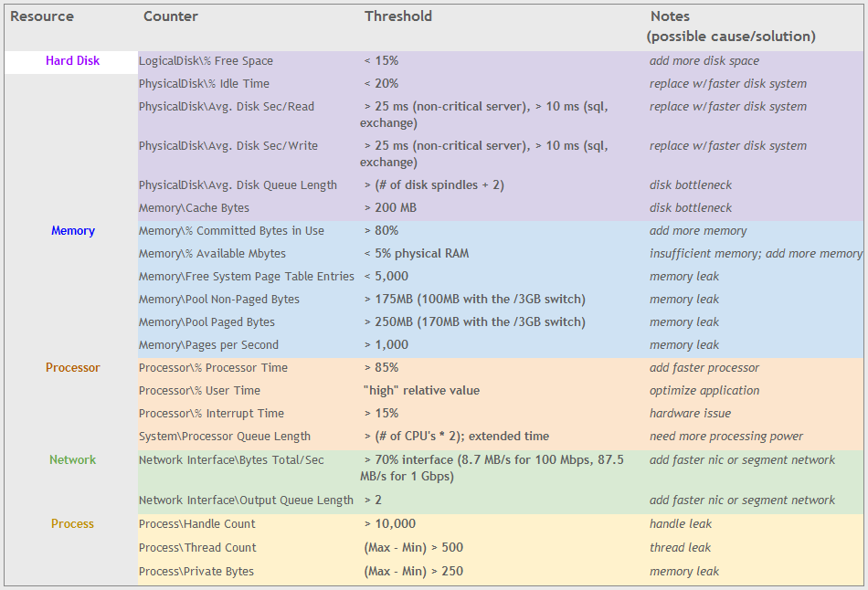This screenshot has height=590, width=868.
Task: Click Memory\Cache Bytes counter
Action: 194,208
